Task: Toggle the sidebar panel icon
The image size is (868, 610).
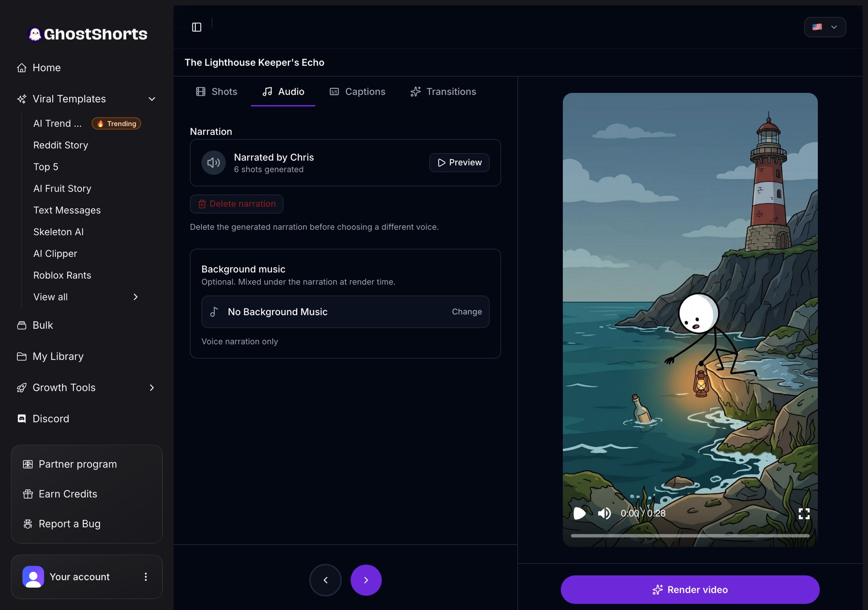Action: tap(197, 27)
